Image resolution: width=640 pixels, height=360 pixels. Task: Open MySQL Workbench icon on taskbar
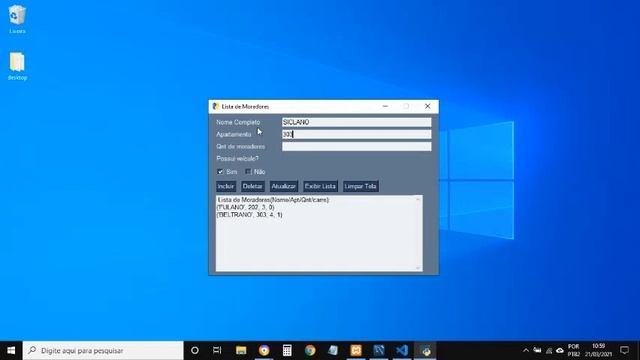click(379, 350)
